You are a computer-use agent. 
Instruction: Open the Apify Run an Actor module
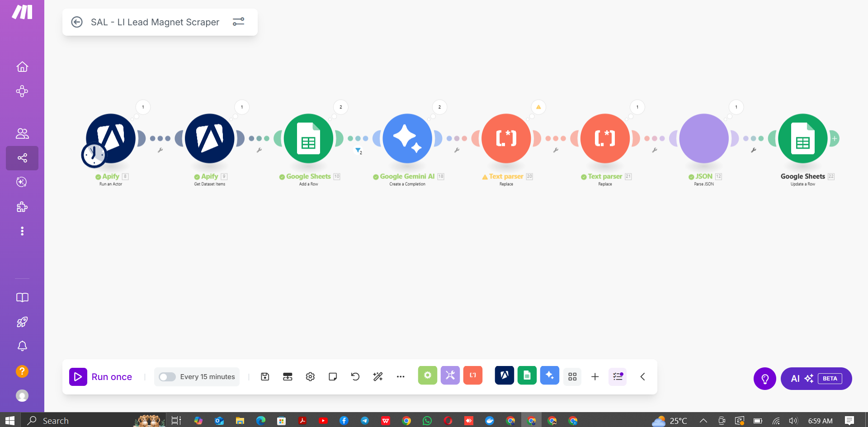click(111, 138)
